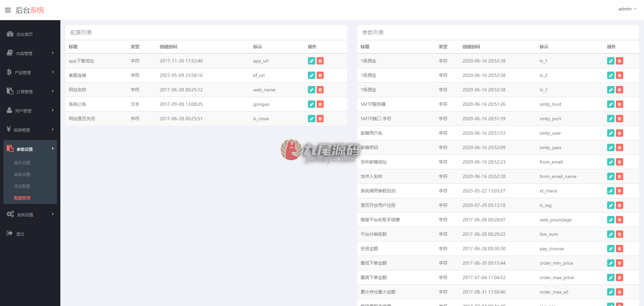Expand the 产品管理 sidebar menu

[x=30, y=73]
